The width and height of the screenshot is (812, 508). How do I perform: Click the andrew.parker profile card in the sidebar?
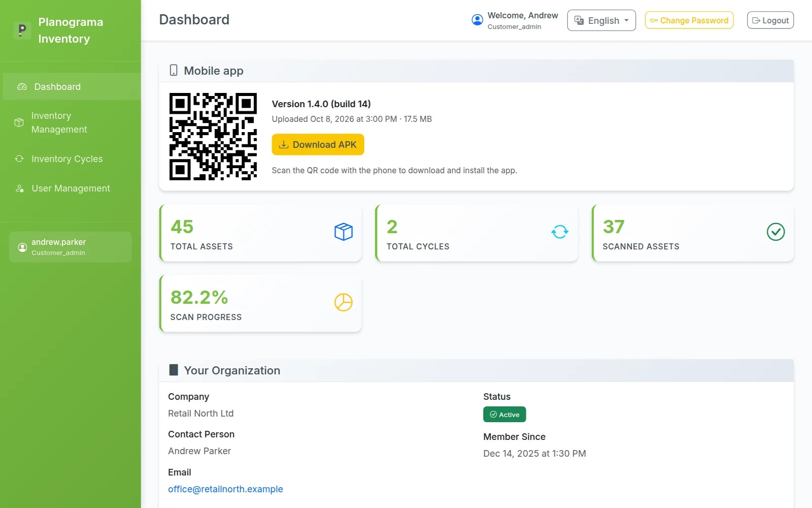click(71, 247)
